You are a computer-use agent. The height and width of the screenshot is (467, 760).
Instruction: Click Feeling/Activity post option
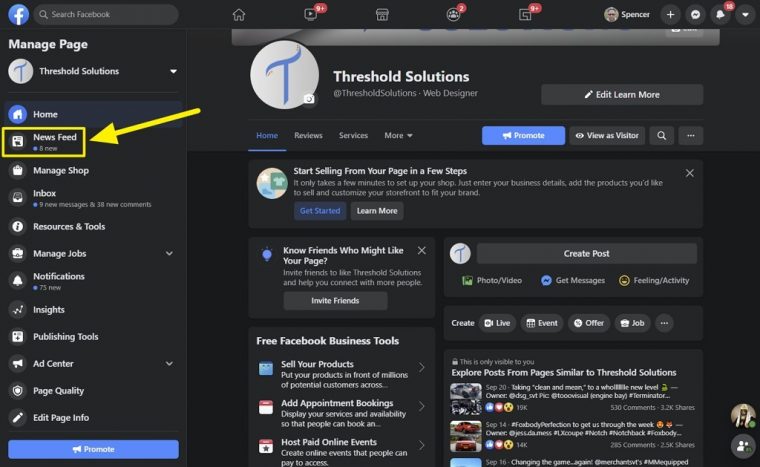654,280
